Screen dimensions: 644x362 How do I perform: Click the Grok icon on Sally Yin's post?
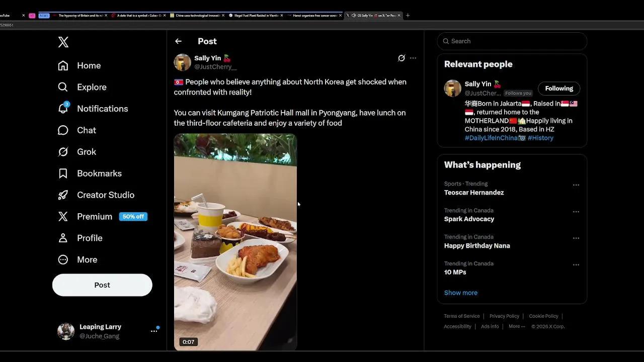point(401,58)
